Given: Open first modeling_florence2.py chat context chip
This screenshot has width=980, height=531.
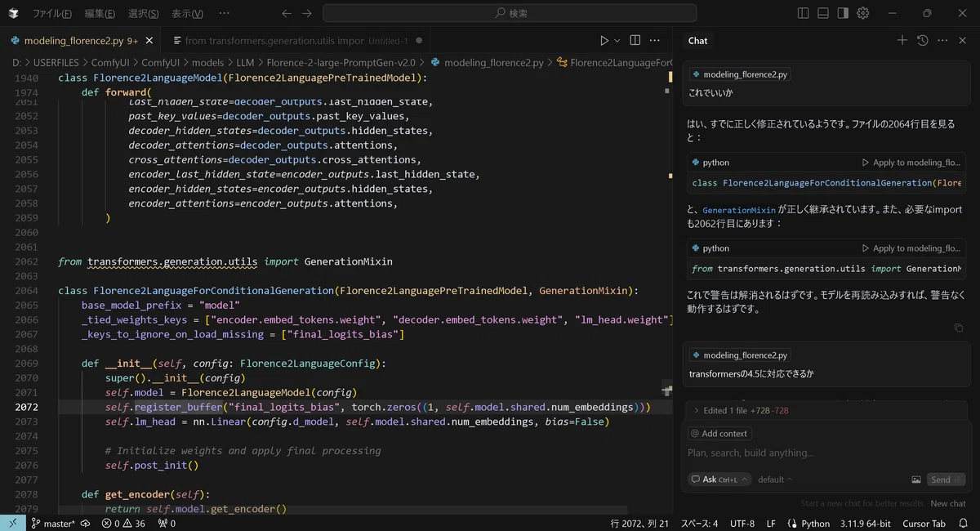Looking at the screenshot, I should tap(740, 74).
